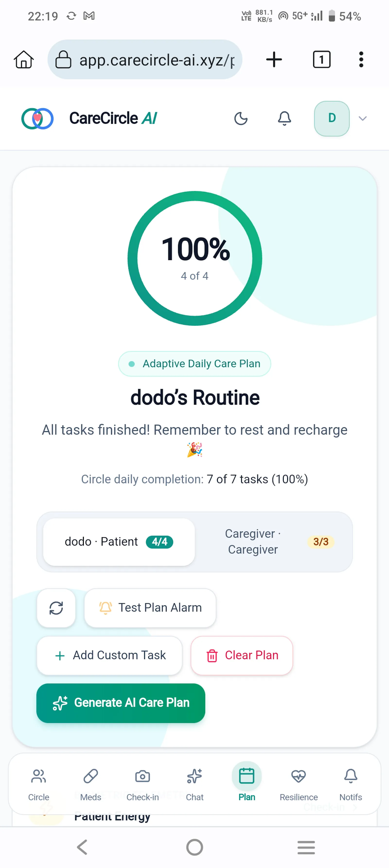389x868 pixels.
Task: Toggle dark mode with the moon icon
Action: click(x=241, y=119)
